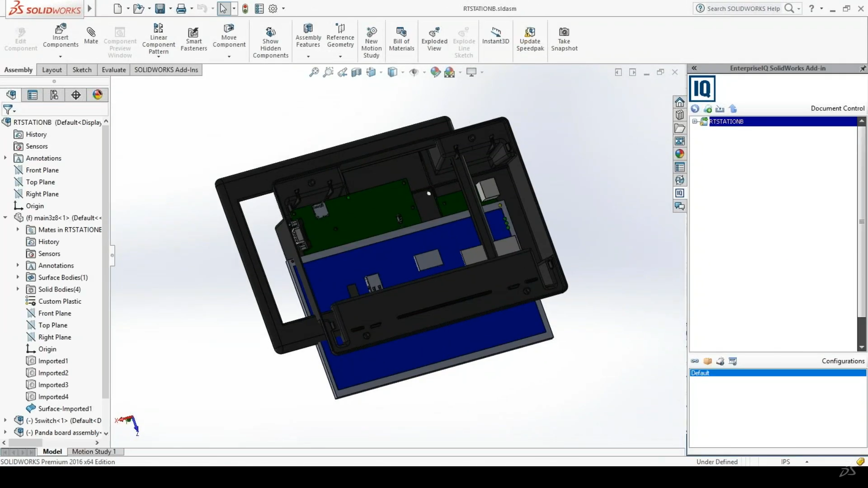Switch to the Assembly tab
Image resolution: width=868 pixels, height=488 pixels.
19,70
